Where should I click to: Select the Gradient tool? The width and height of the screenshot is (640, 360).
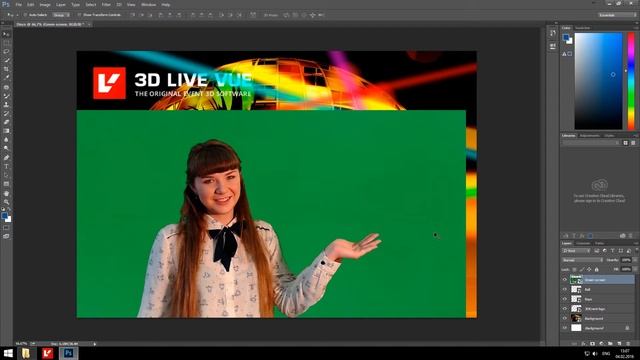tap(6, 131)
